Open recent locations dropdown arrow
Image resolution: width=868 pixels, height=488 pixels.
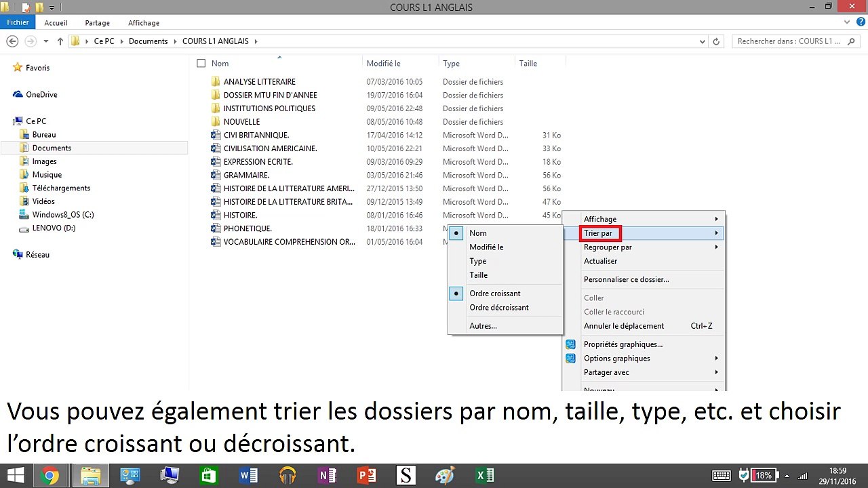coord(46,41)
